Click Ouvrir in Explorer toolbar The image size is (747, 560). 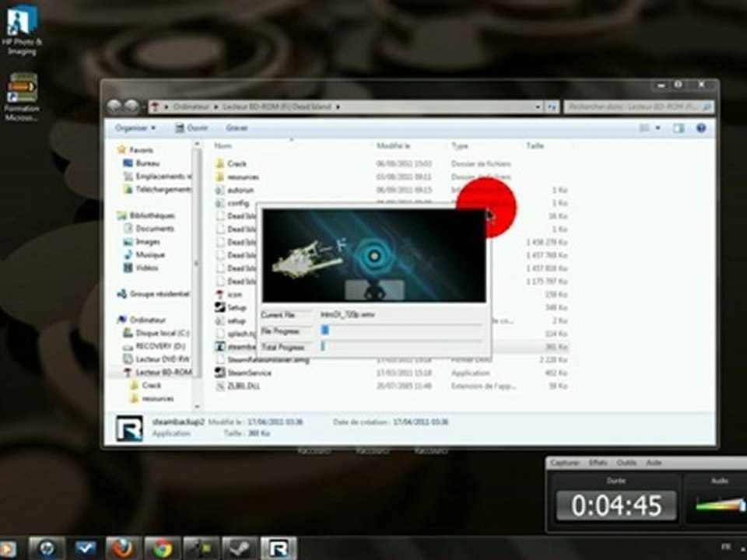[191, 128]
